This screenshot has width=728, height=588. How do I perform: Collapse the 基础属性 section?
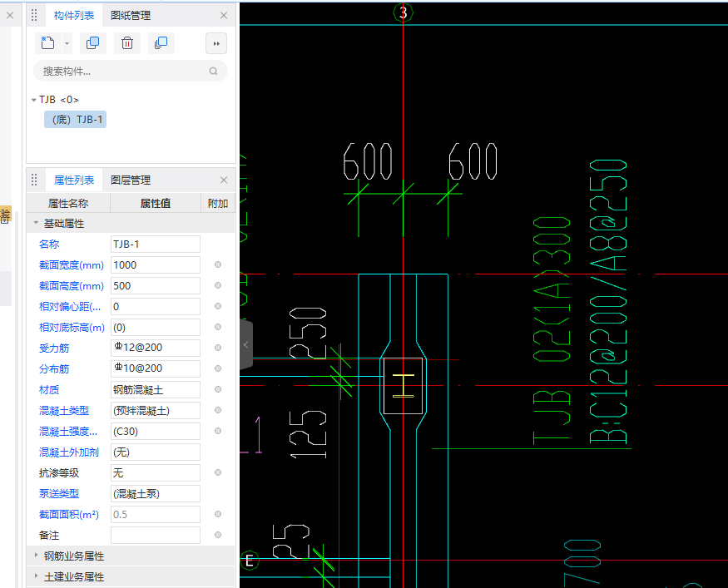tap(36, 223)
